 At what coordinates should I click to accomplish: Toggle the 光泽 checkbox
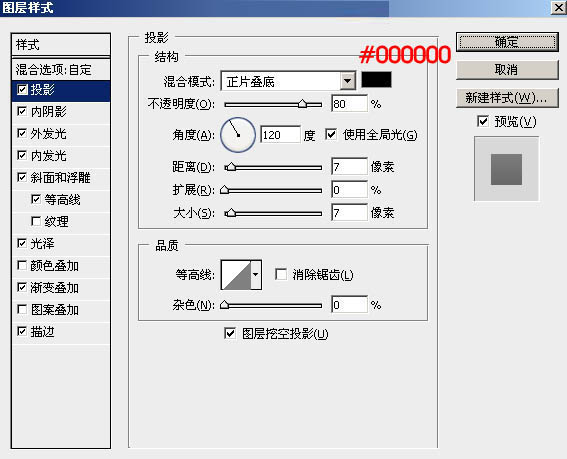22,243
